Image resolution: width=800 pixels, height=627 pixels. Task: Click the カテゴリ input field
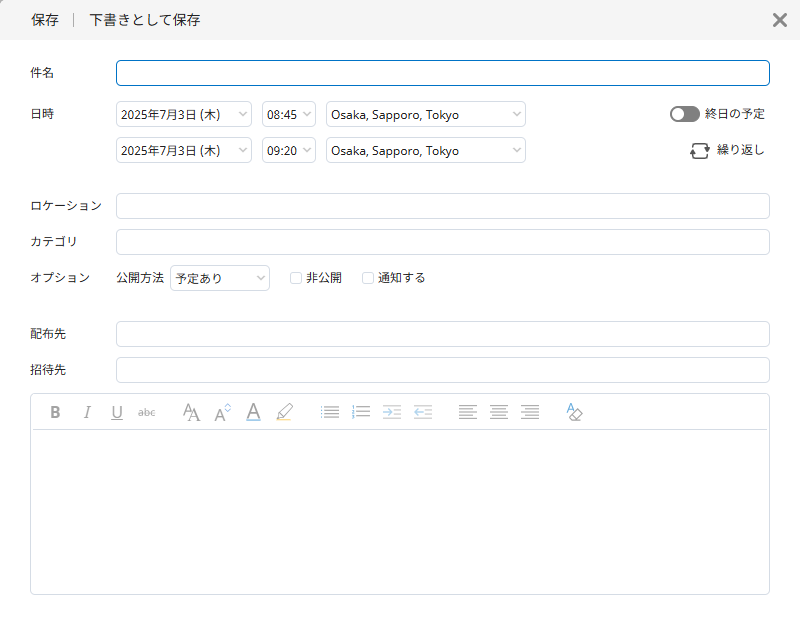coord(443,242)
